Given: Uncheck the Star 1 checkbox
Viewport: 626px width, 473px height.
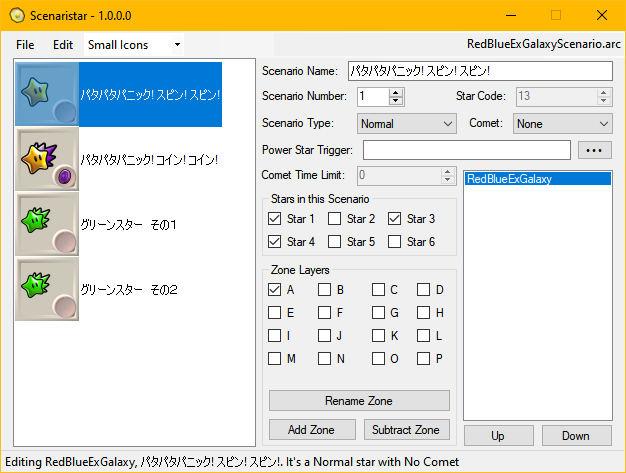Looking at the screenshot, I should (x=275, y=219).
